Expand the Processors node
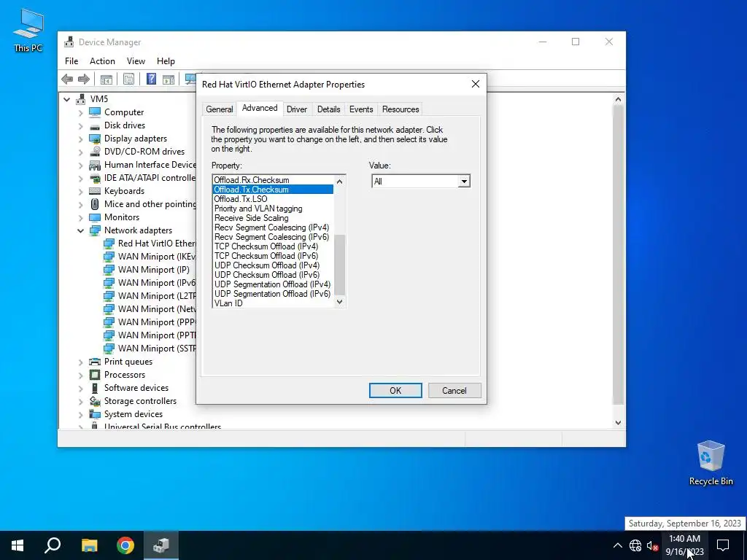Image resolution: width=747 pixels, height=560 pixels. (80, 375)
